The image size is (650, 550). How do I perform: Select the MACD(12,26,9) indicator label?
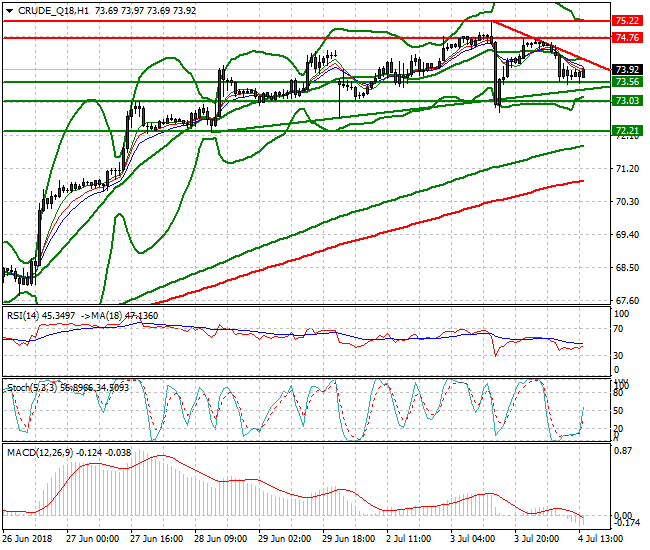click(x=40, y=453)
